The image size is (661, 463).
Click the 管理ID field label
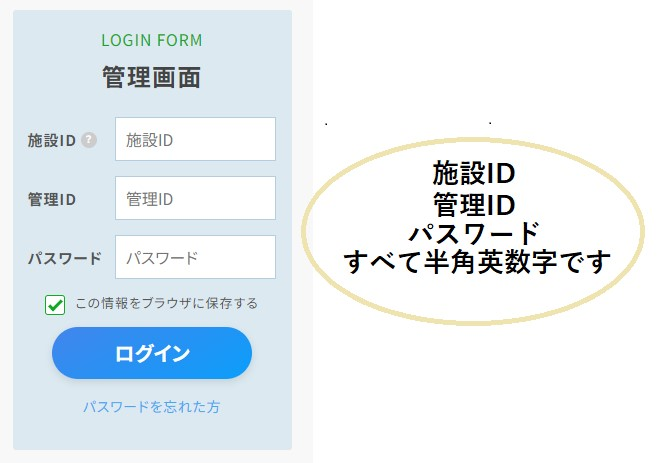[x=51, y=199]
